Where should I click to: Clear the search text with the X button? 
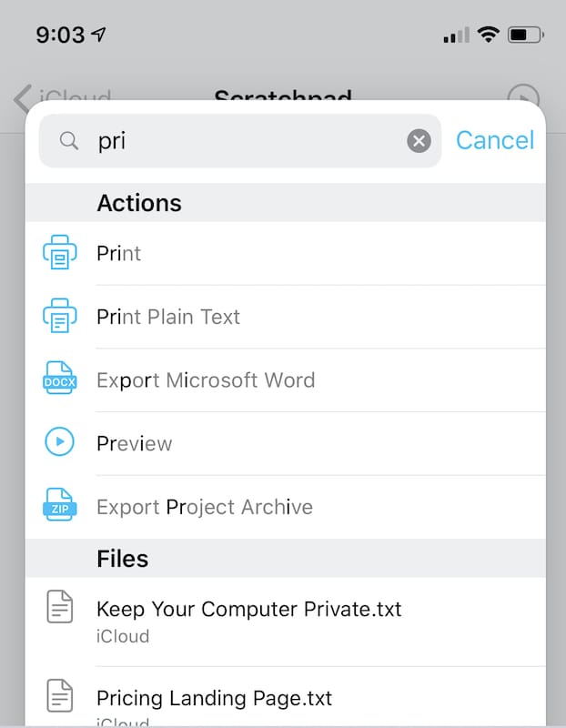419,141
